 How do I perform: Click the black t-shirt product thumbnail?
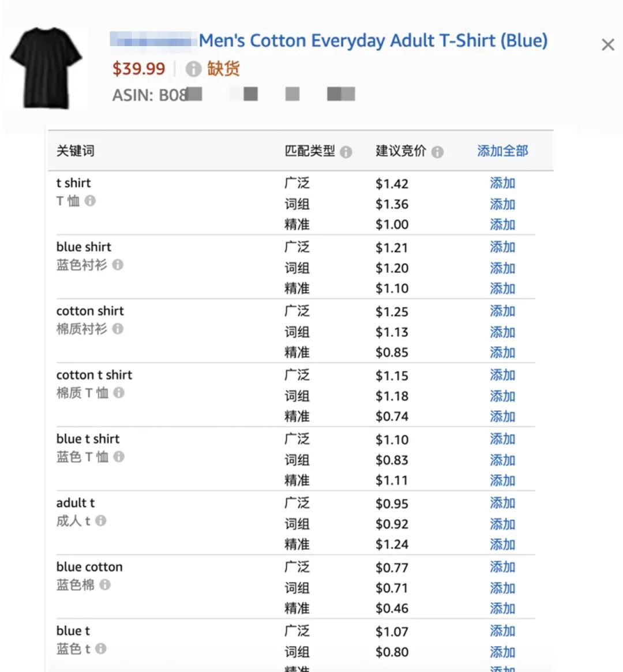46,68
